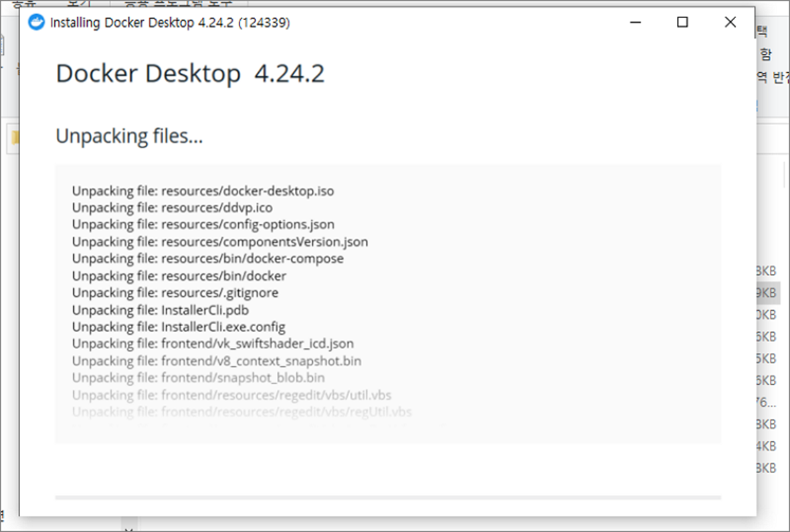Viewport: 790px width, 532px height.
Task: Click the "Docker Desktop 4.24.2" heading
Action: click(x=190, y=74)
